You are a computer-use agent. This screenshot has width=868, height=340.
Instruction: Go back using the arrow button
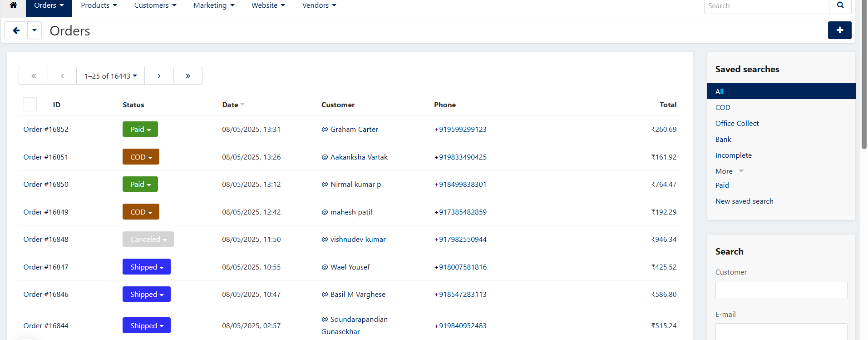[x=16, y=30]
